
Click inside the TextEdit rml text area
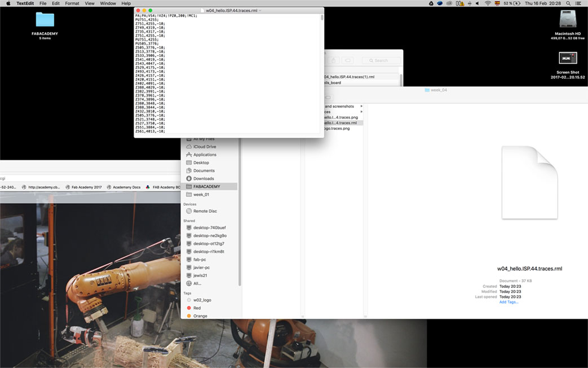point(227,73)
